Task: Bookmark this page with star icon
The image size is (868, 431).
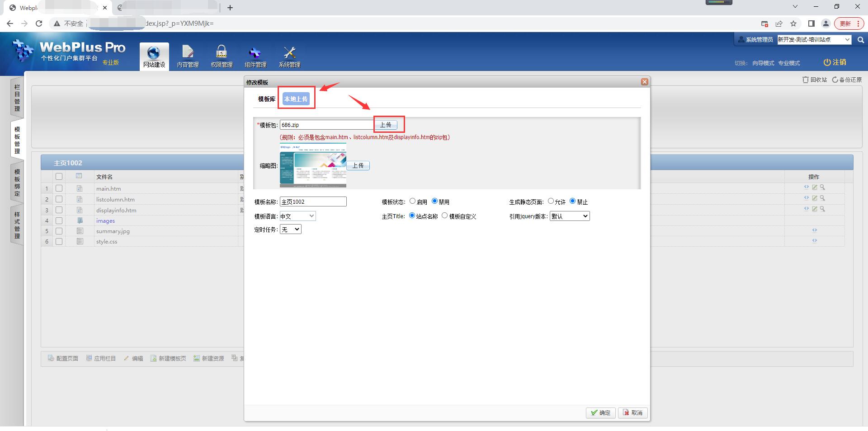Action: pyautogui.click(x=793, y=23)
